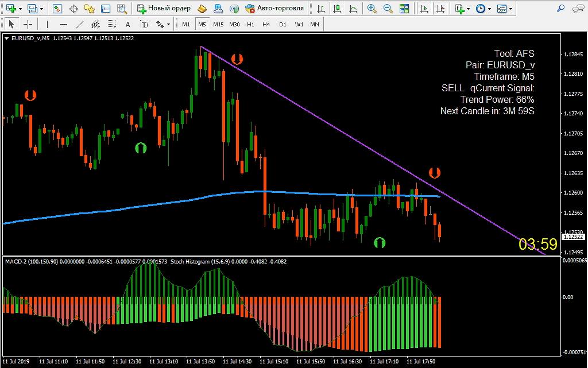Select the equidistant channel tool
This screenshot has width=588, height=368.
[x=96, y=24]
